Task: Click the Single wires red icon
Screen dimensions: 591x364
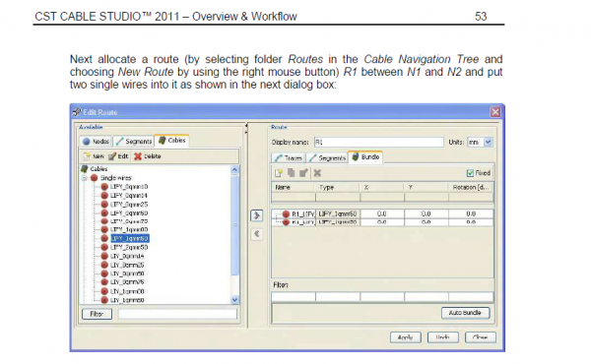Action: (95, 178)
